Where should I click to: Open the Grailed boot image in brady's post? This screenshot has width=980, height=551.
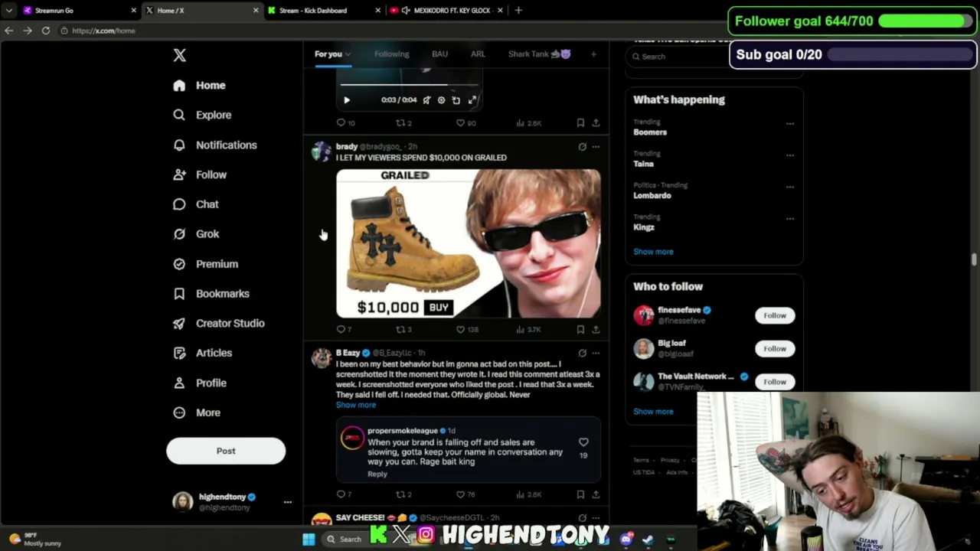tap(469, 243)
